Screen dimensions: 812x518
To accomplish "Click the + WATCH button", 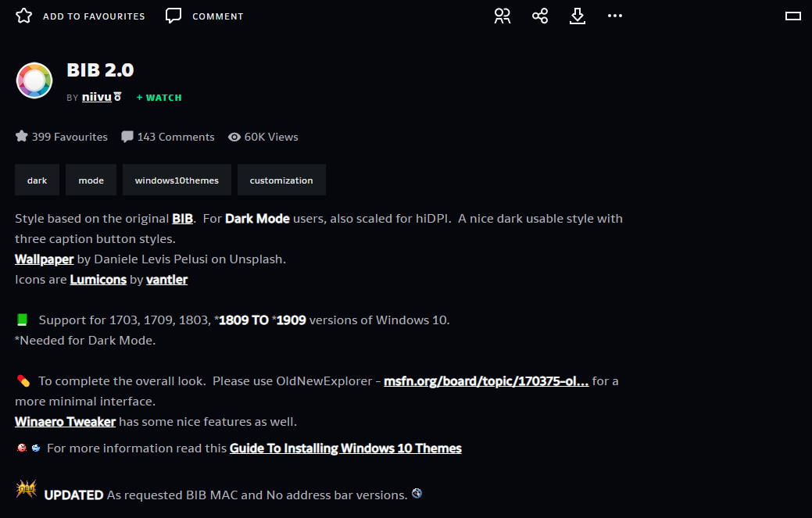I will (159, 98).
